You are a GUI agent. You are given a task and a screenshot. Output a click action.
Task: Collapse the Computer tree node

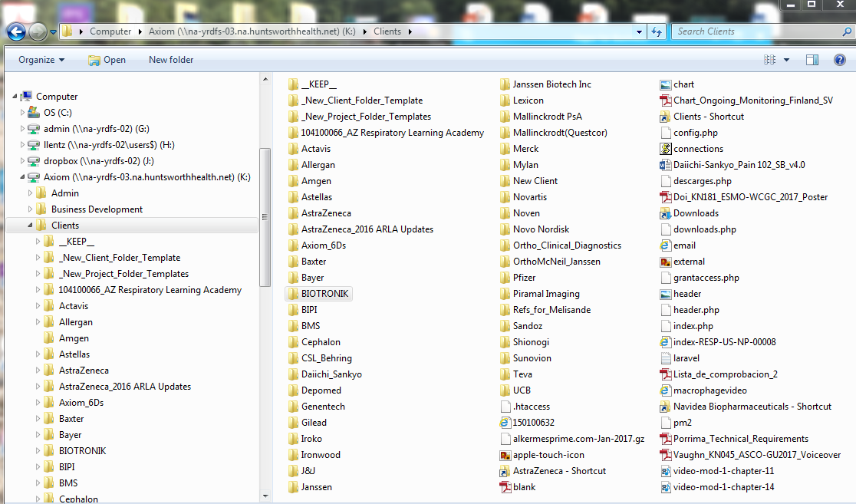(15, 97)
